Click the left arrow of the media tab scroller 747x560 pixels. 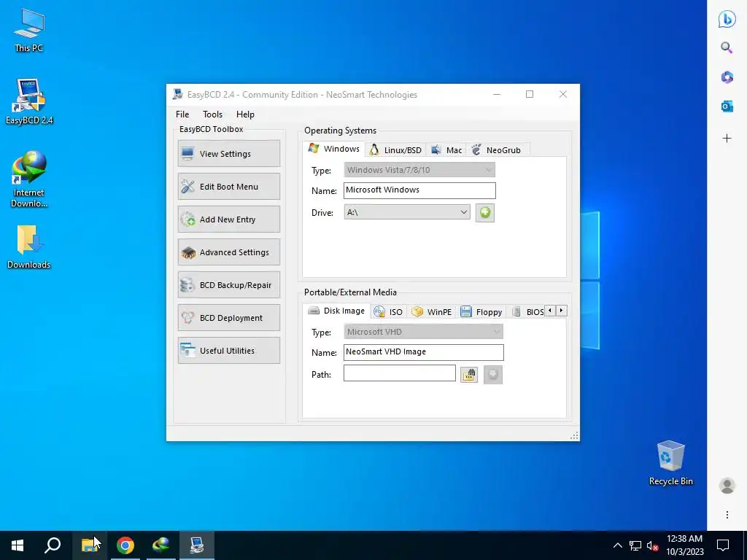(550, 311)
